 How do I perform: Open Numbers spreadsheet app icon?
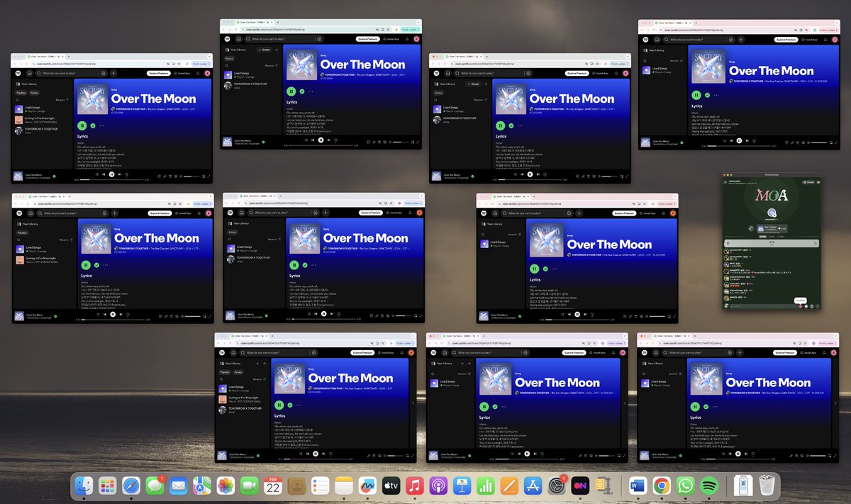point(486,486)
